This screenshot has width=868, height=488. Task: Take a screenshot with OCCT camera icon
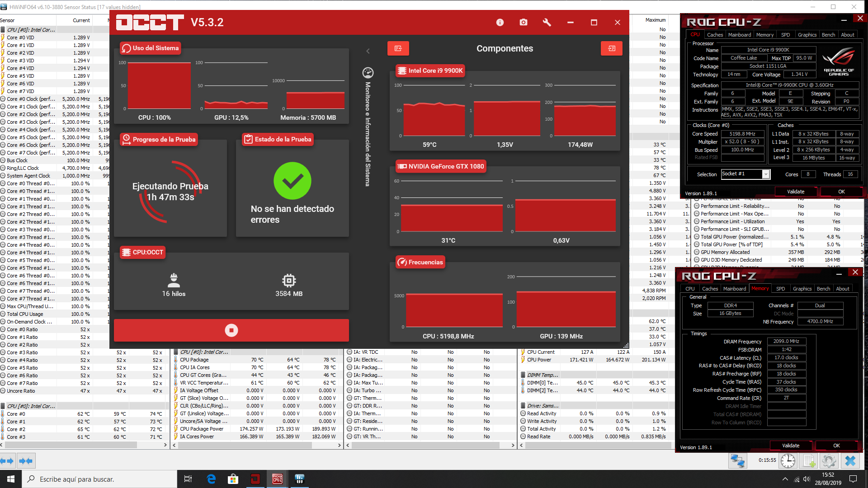pyautogui.click(x=523, y=23)
